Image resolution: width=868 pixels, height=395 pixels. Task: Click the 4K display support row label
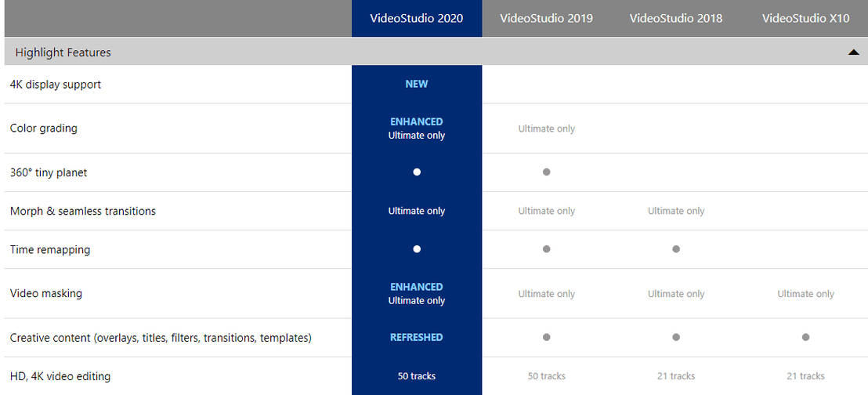pyautogui.click(x=56, y=84)
